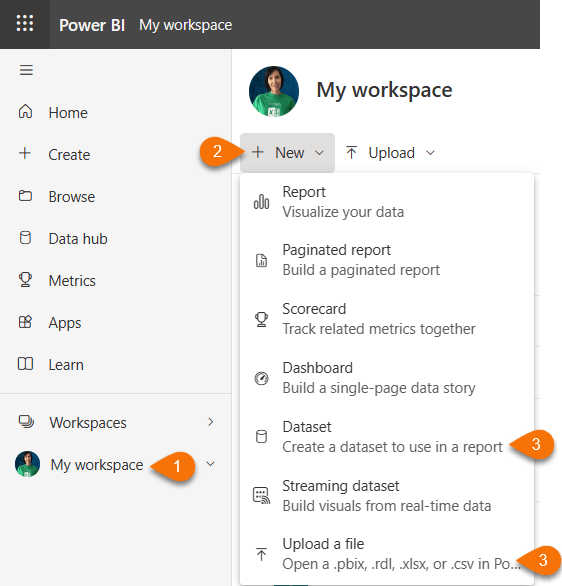Choose Scorecard from the New menu
562x586 pixels.
click(387, 319)
